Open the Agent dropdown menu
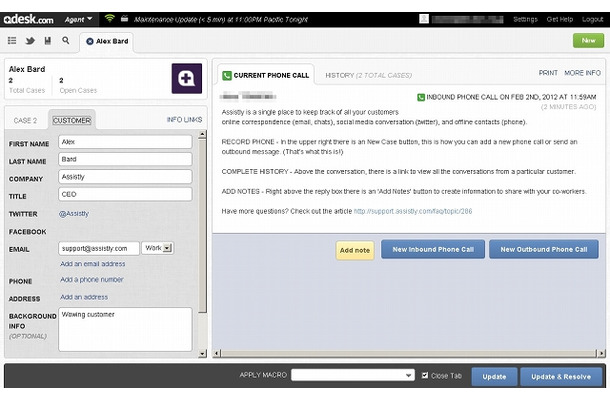The height and width of the screenshot is (400, 610). [x=78, y=19]
